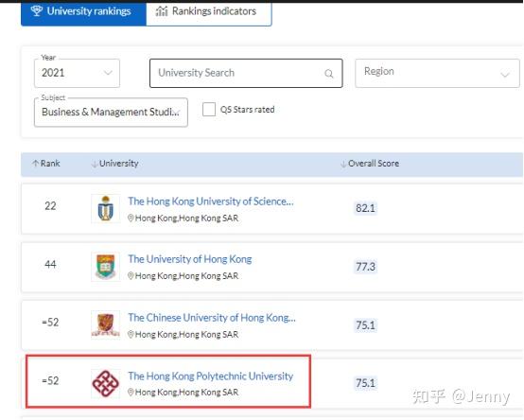Open the Subject Business & Management dropdown

[111, 113]
